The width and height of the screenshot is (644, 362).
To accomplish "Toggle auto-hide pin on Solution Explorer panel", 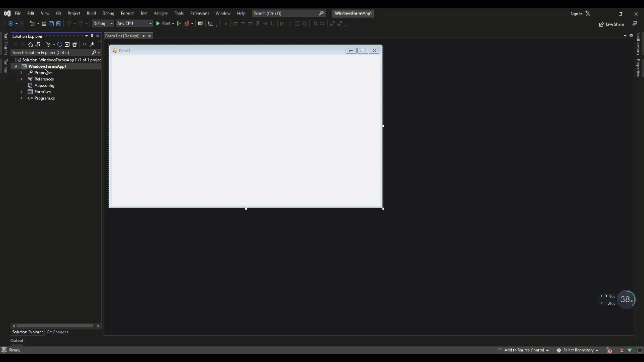I will point(92,36).
